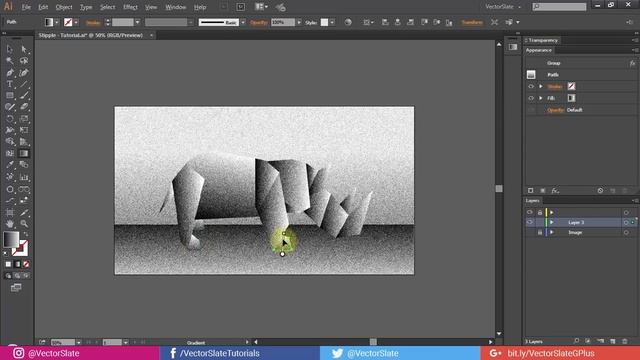Click the Recolor Artwork icon in control bar

(348, 22)
